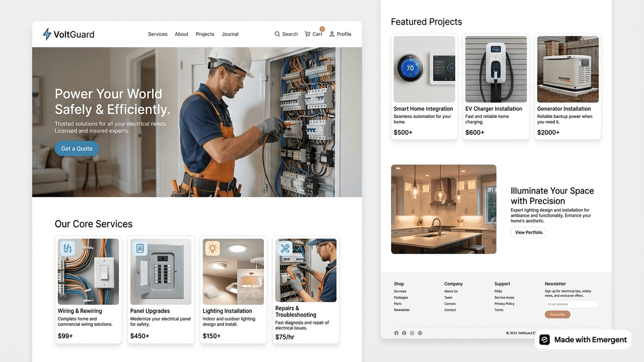Viewport: 644px width, 362px height.
Task: Open search using the magnifying glass icon
Action: point(277,34)
